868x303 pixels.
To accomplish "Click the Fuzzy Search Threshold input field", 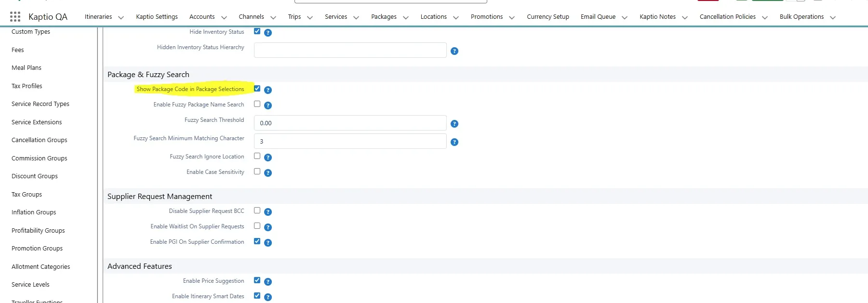I will [350, 123].
